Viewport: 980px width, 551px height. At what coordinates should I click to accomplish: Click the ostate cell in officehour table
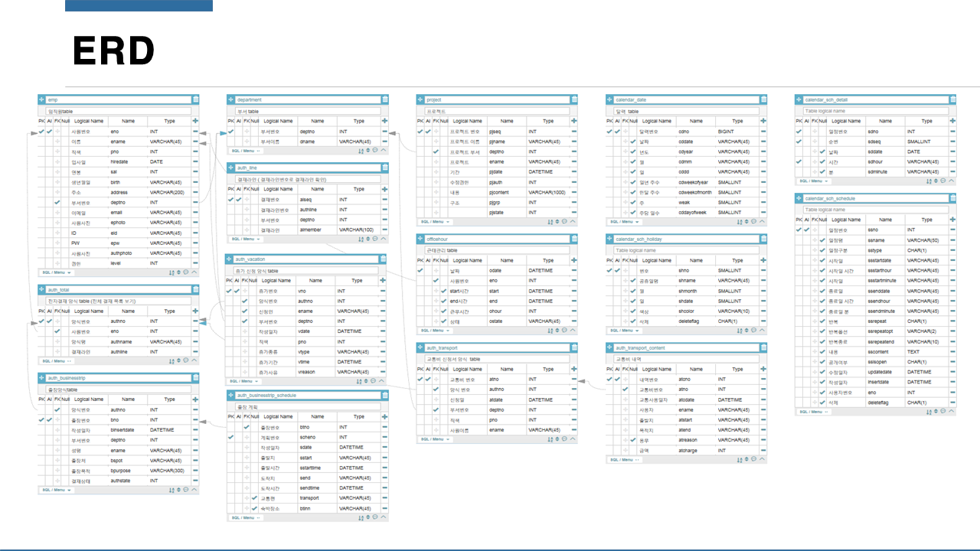point(506,321)
